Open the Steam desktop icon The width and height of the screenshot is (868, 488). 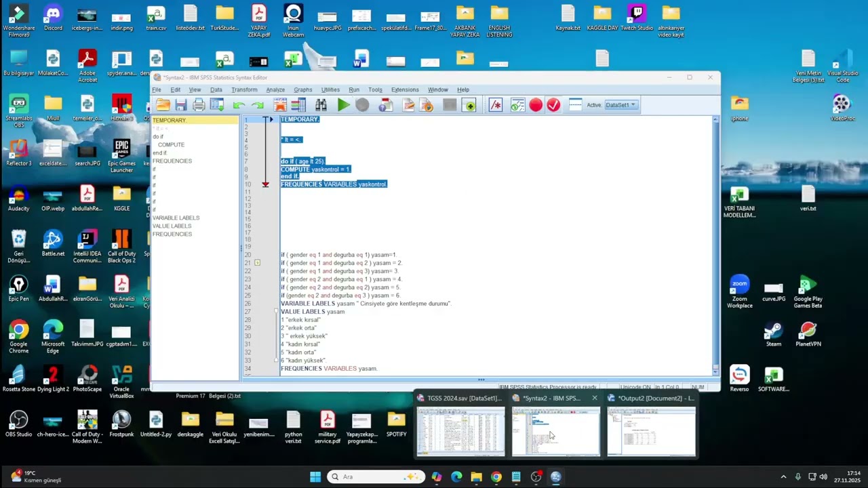(x=774, y=334)
